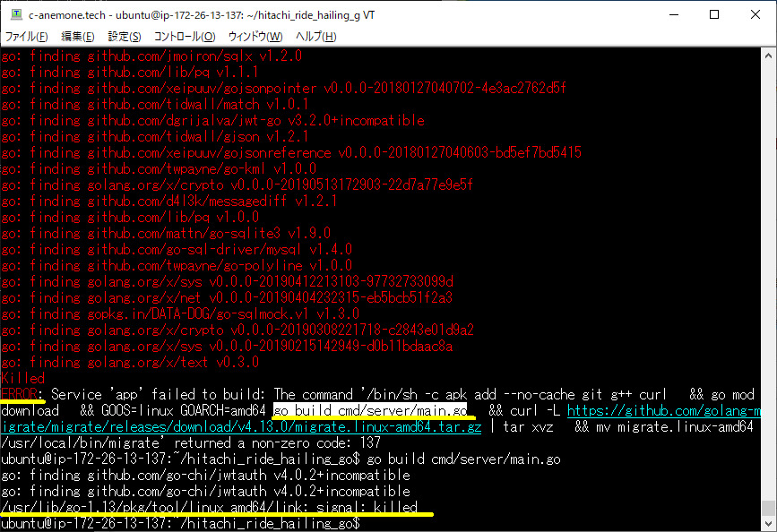
Task: Click the highlighted "go build cmd/server/main.go" text
Action: click(x=370, y=410)
